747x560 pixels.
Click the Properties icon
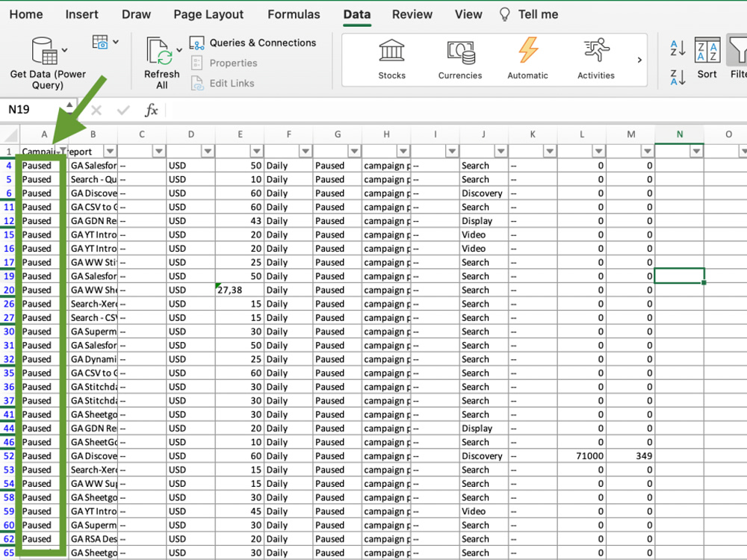(196, 63)
